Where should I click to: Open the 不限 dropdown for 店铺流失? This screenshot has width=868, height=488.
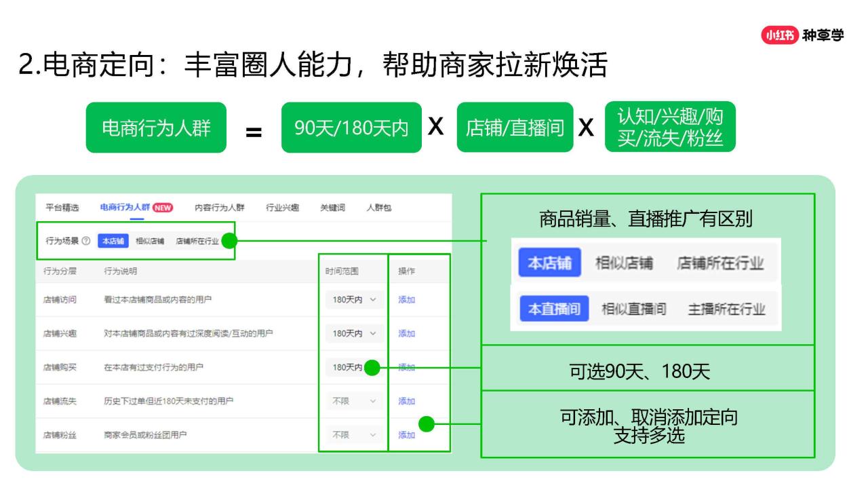(354, 401)
